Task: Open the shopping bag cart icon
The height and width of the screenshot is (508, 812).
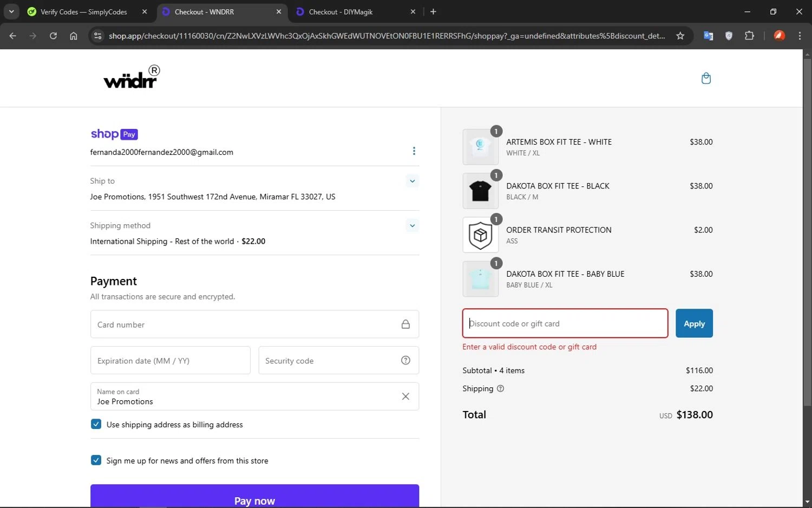Action: (706, 79)
